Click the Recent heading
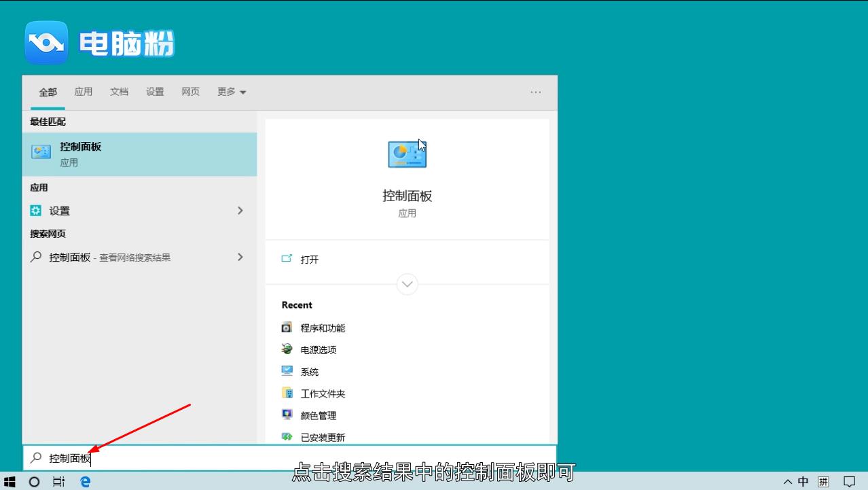 coord(297,305)
